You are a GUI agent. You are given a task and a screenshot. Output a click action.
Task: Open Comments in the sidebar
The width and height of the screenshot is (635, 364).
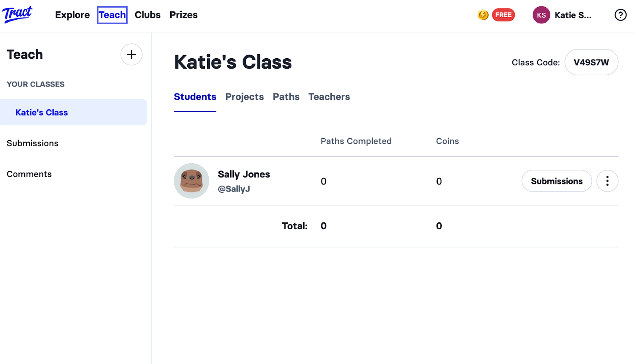(29, 174)
